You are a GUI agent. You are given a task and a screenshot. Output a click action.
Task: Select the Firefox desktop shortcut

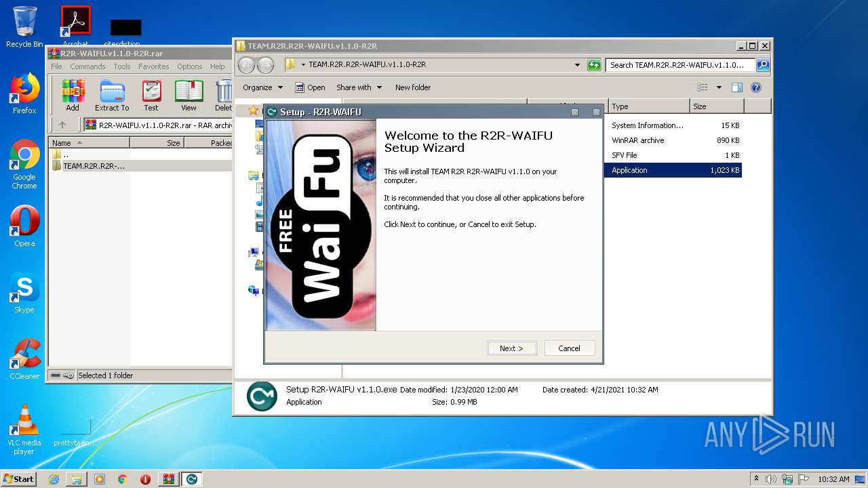coord(24,94)
